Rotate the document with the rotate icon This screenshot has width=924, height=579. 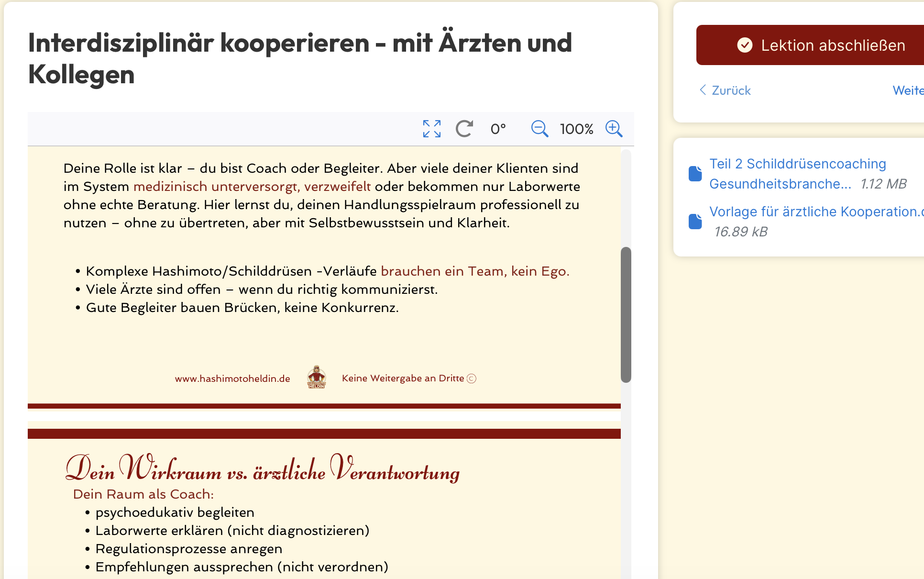coord(464,129)
